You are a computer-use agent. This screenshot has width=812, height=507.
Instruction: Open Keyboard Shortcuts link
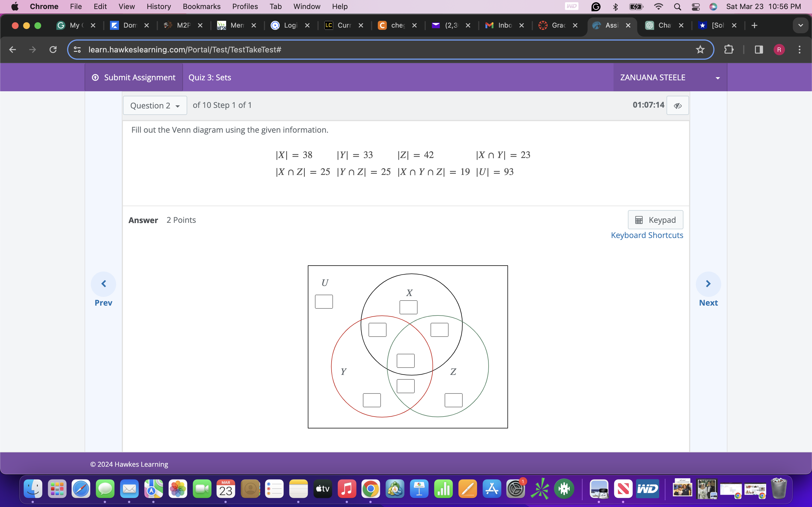click(647, 235)
